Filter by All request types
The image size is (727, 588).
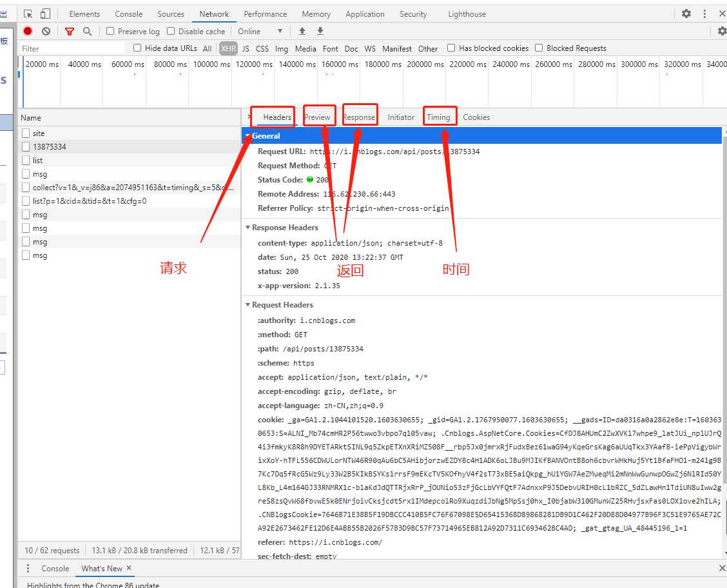point(208,48)
